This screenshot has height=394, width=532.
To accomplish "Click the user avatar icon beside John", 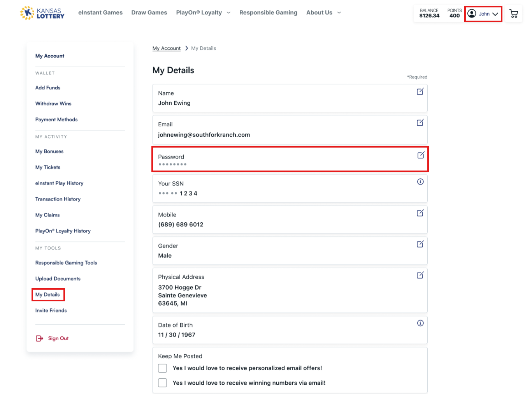I will [x=472, y=14].
